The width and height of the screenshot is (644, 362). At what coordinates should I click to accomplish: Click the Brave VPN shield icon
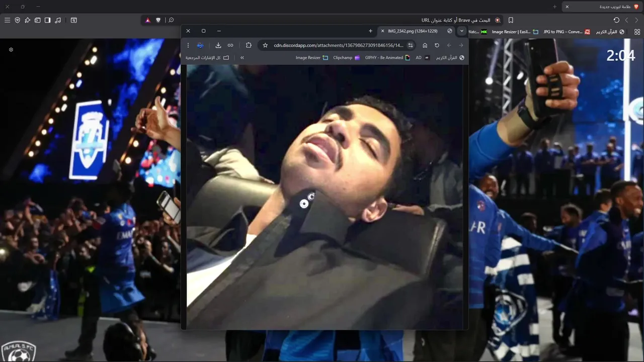(x=18, y=20)
